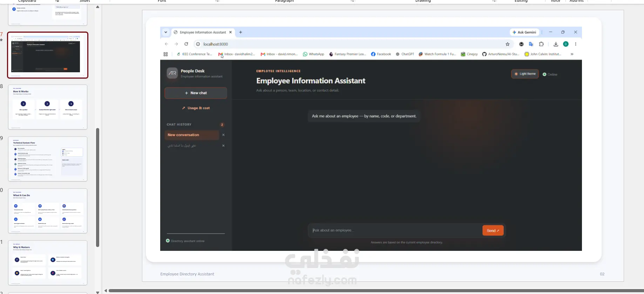The width and height of the screenshot is (644, 294).
Task: Click the apps grid icon in bookmarks bar
Action: (x=165, y=54)
